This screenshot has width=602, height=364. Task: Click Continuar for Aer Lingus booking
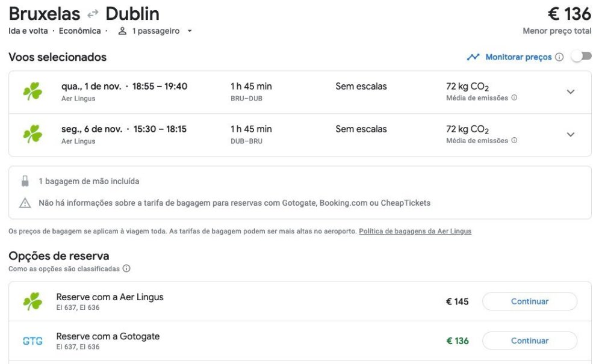point(529,301)
